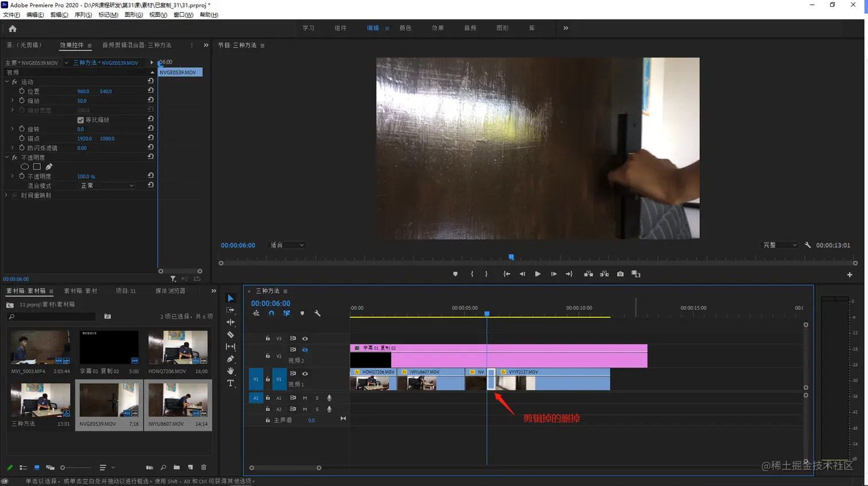
Task: Toggle linked selection in timeline
Action: coord(286,313)
